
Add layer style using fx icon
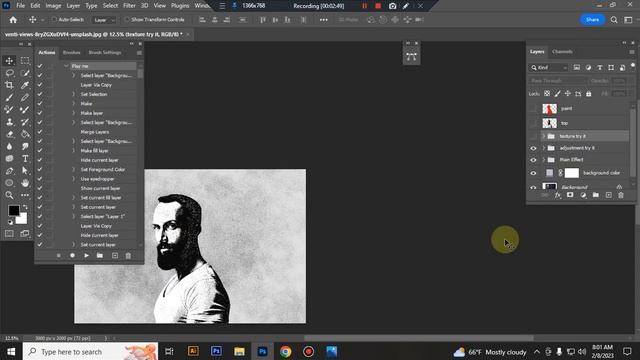[558, 196]
